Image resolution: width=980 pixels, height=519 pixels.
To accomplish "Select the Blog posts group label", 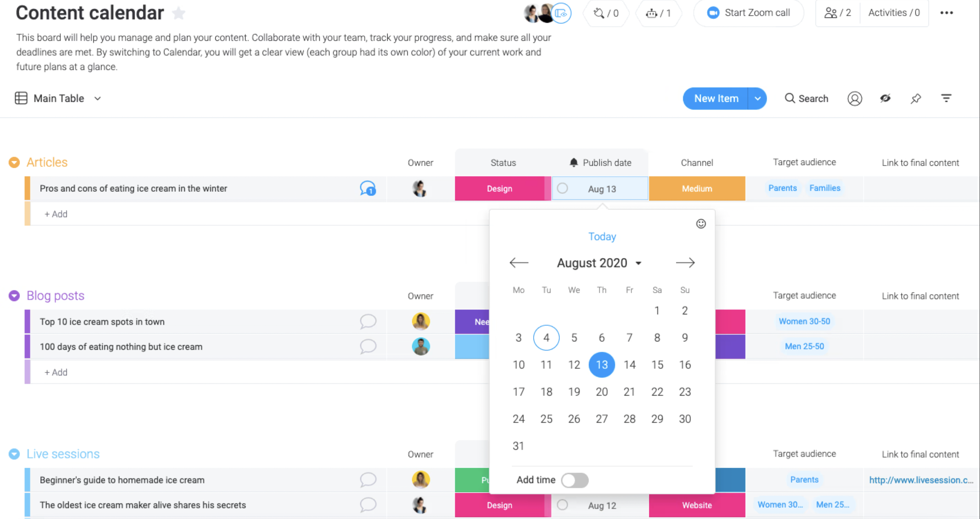I will (x=55, y=295).
